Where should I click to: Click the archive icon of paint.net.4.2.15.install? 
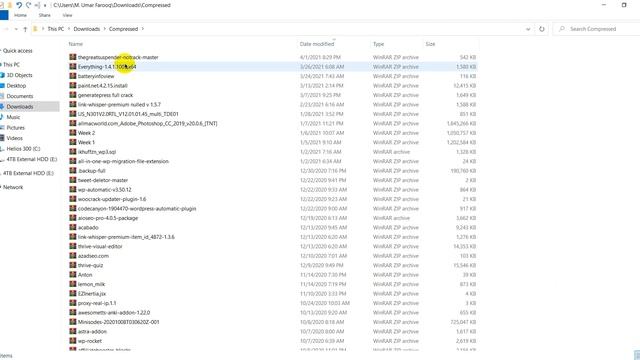coord(73,85)
